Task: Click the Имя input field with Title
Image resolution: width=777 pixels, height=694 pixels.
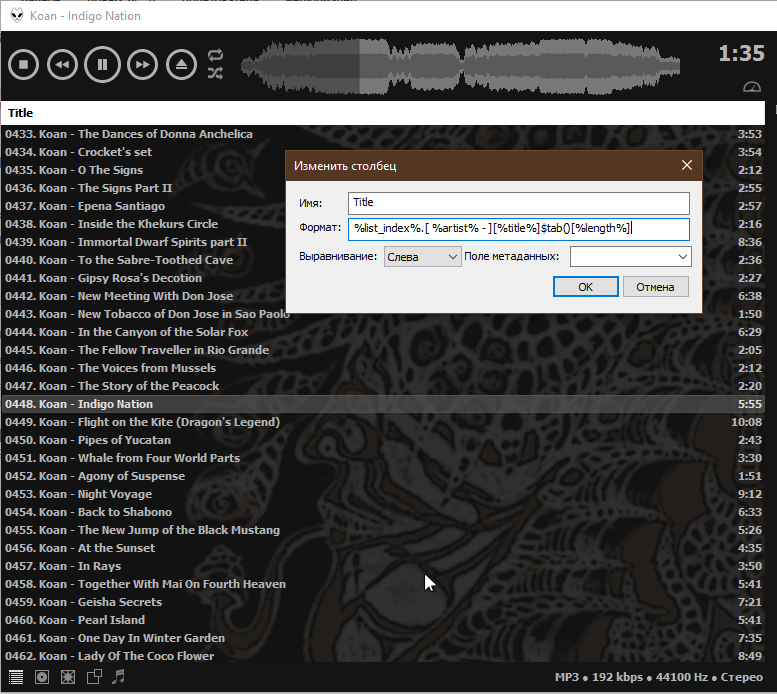Action: [518, 203]
